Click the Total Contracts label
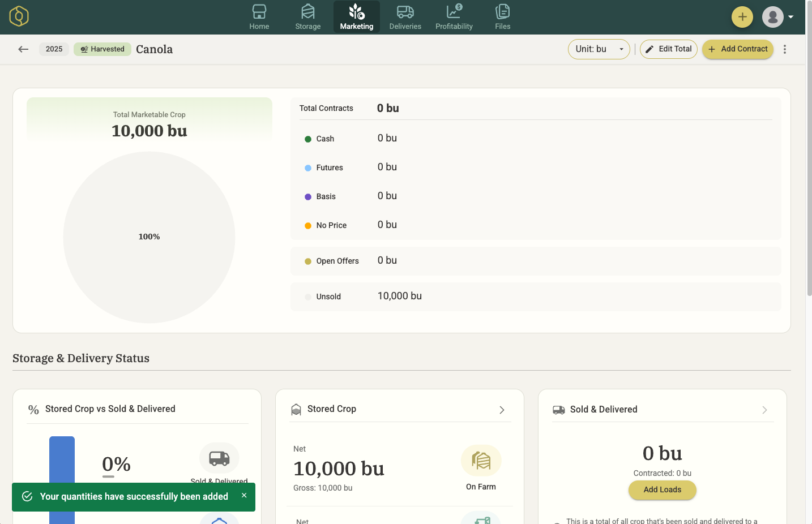812x524 pixels. click(326, 108)
